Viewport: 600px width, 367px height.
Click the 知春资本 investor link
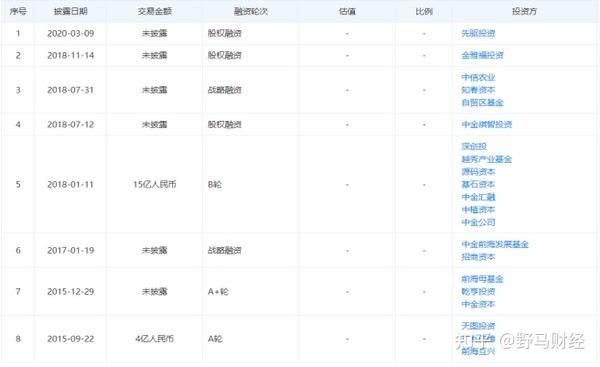pyautogui.click(x=478, y=90)
